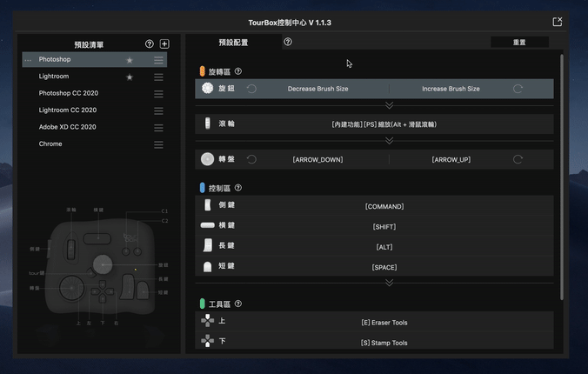
Task: Click the side button 側鍵 icon
Action: pos(207,204)
